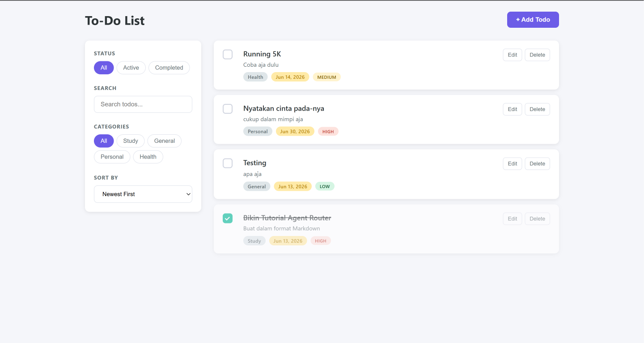Select the All status filter
This screenshot has width=644, height=343.
[104, 68]
